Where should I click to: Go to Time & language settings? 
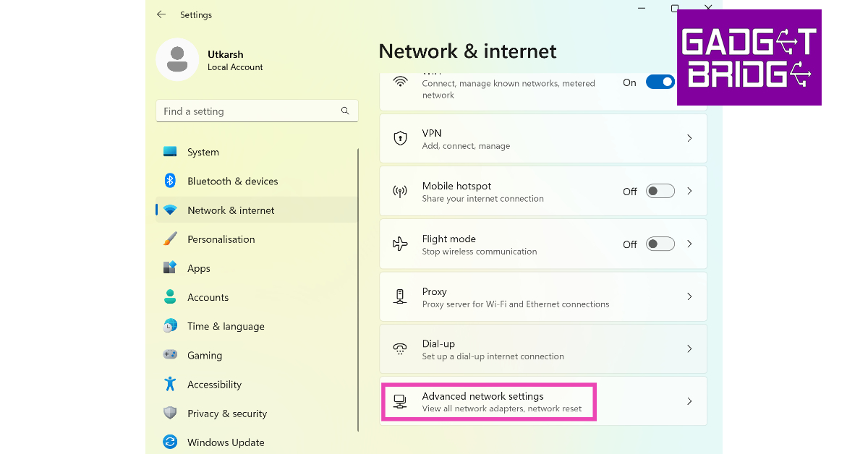pyautogui.click(x=226, y=326)
